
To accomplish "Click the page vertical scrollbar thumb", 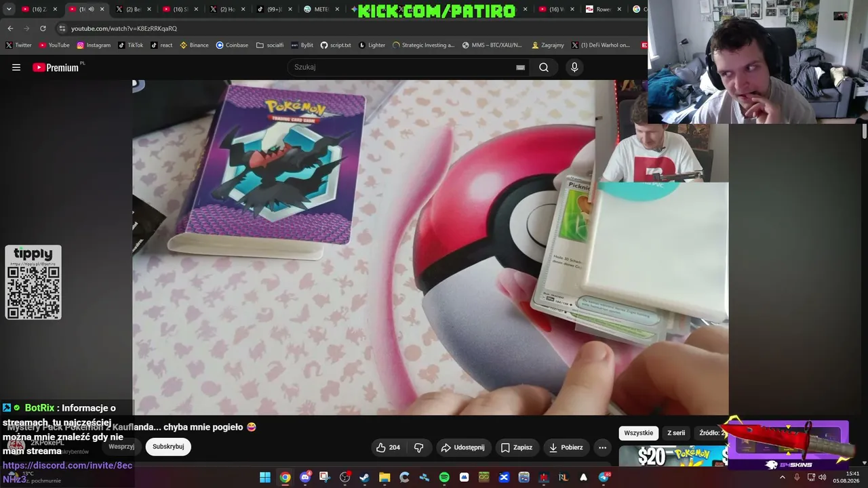I will tap(865, 131).
